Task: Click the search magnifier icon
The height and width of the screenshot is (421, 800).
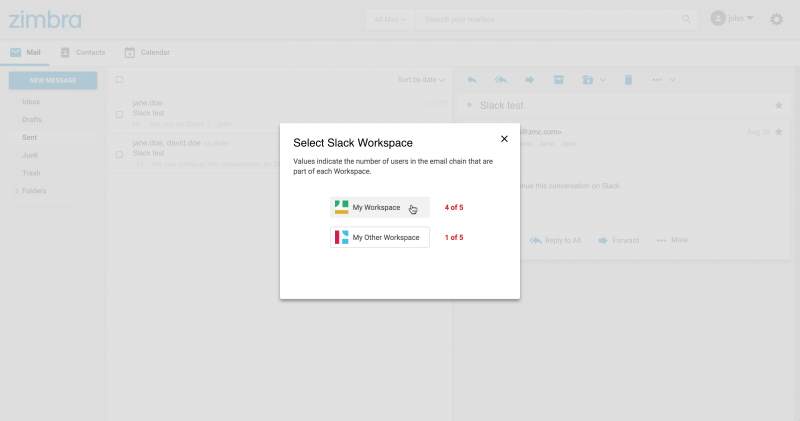Action: pos(686,19)
